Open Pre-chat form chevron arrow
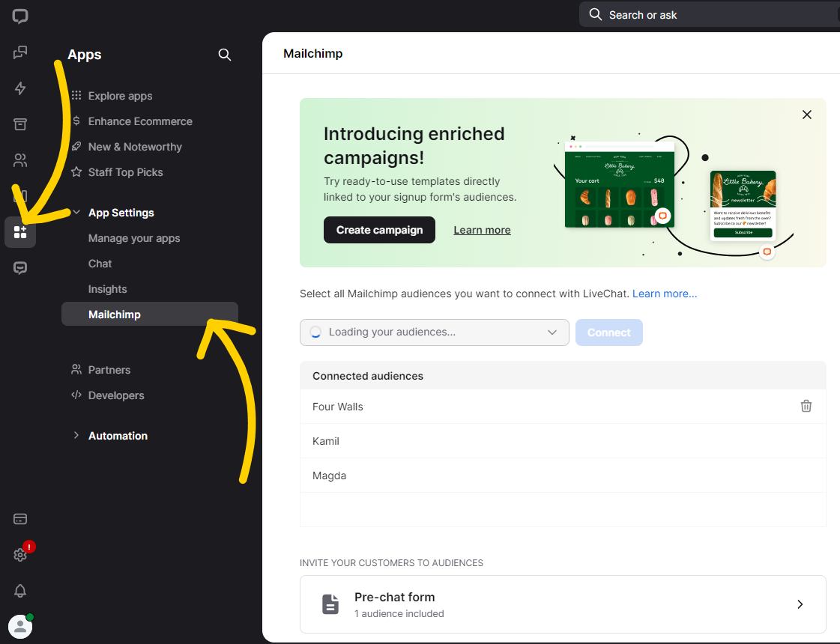The height and width of the screenshot is (644, 840). 800,604
